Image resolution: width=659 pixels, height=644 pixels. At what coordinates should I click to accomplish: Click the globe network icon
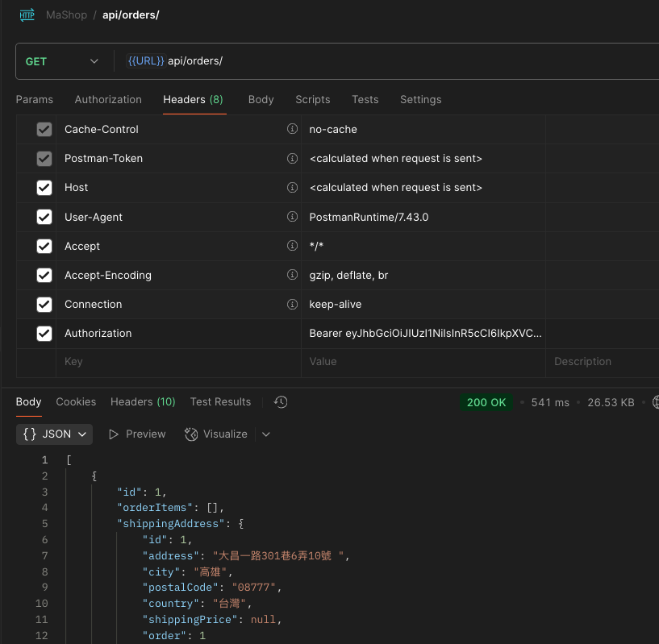pos(655,402)
